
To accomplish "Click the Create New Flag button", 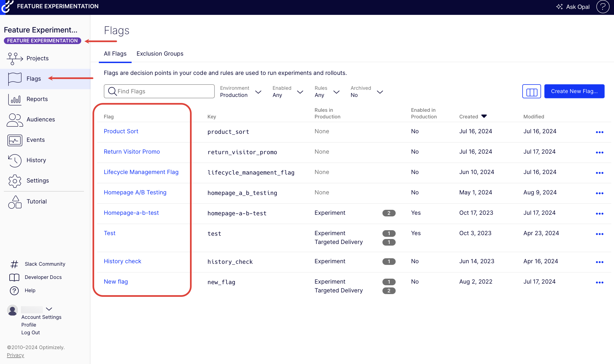I will point(574,91).
